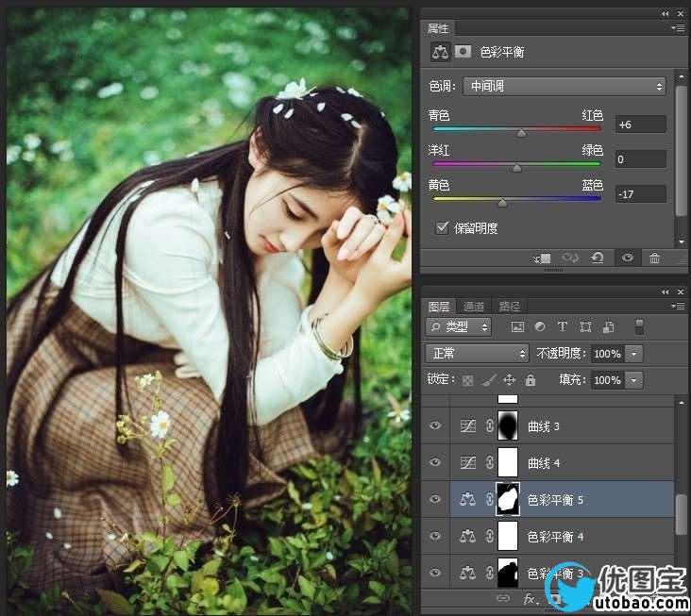Click mask link icon on 曲线 3 layer

[x=489, y=425]
